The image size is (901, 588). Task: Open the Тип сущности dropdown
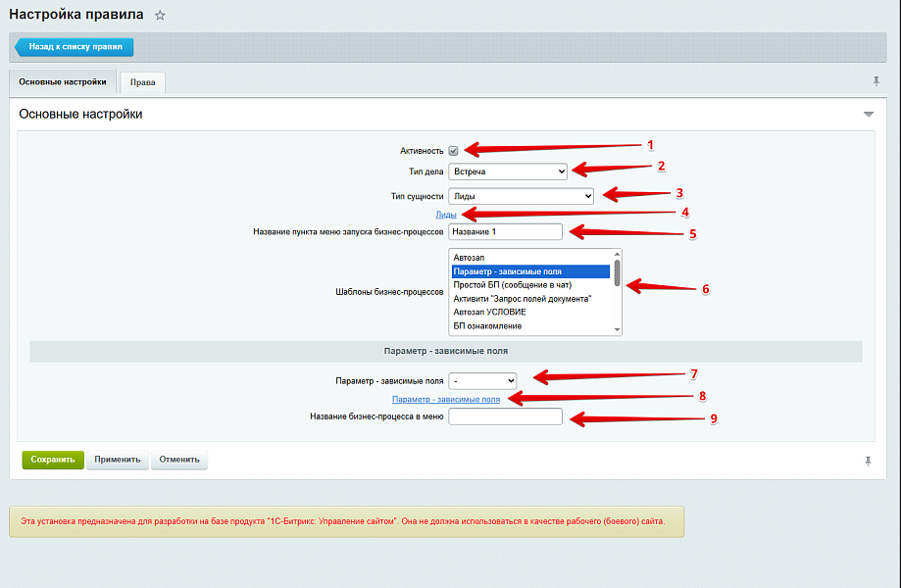521,196
